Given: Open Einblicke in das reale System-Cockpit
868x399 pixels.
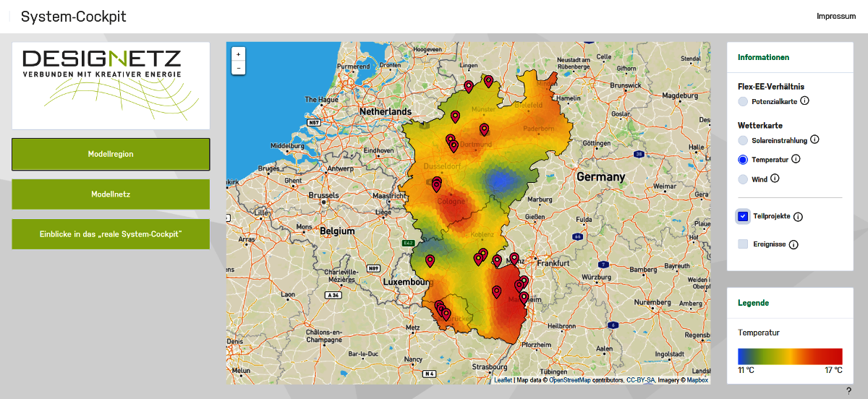Looking at the screenshot, I should pos(111,234).
